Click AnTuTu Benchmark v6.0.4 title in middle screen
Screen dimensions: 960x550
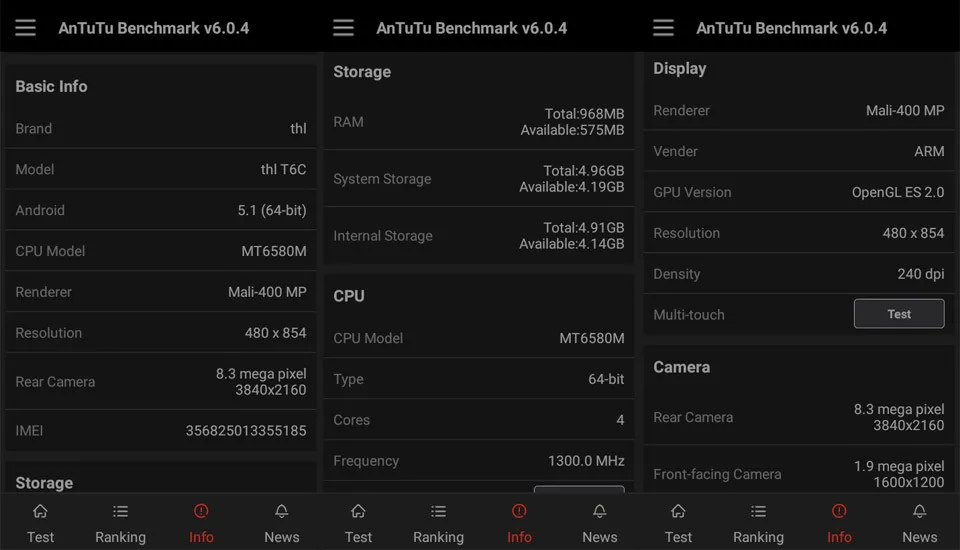click(x=471, y=28)
